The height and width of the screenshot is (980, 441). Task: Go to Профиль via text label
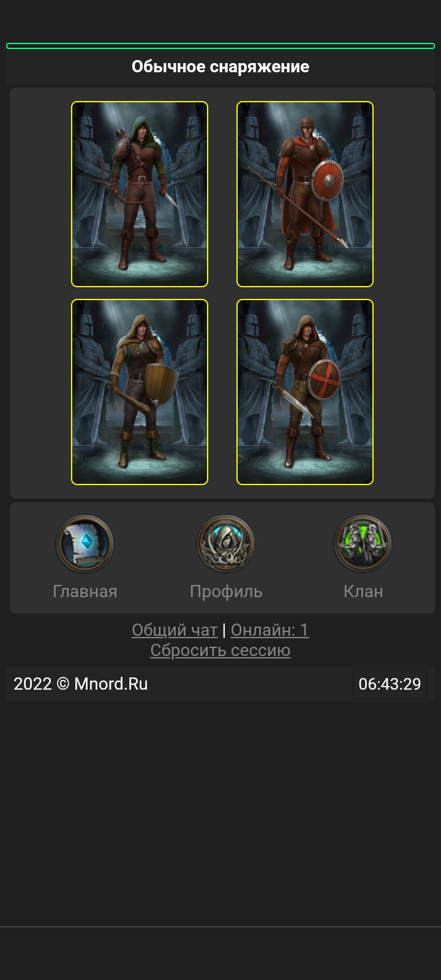pos(226,591)
